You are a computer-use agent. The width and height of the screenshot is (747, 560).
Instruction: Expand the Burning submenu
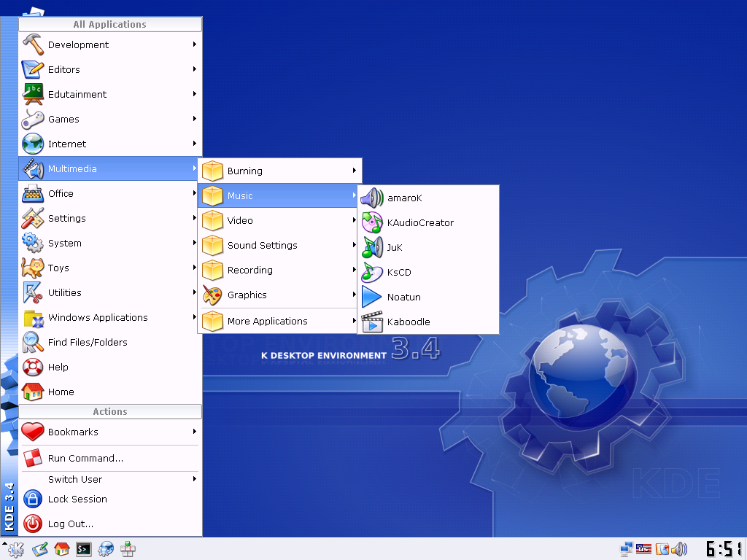(279, 171)
